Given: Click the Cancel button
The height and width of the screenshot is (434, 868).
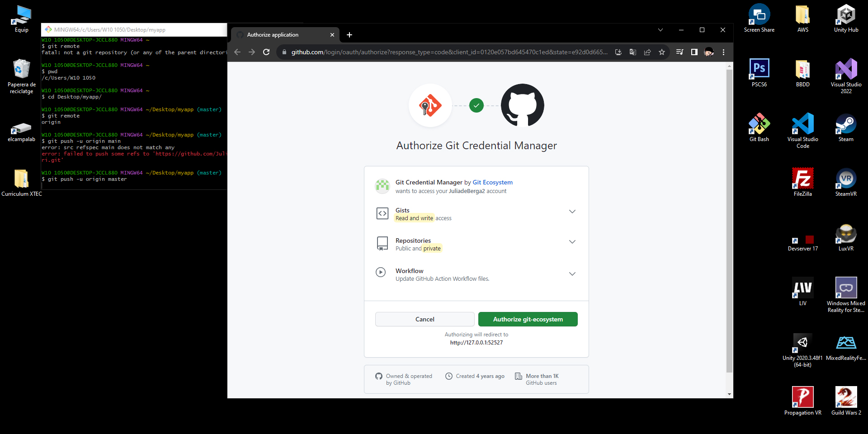Looking at the screenshot, I should pos(425,319).
